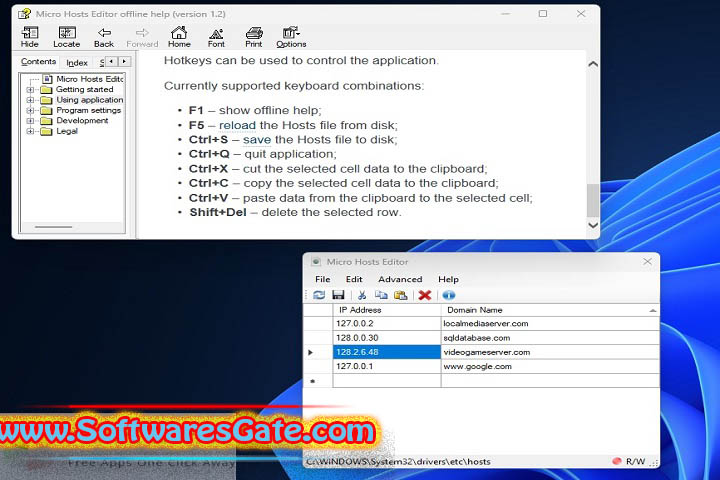Screen dimensions: 720x480
Task: Select the Development folder
Action: pos(74,121)
